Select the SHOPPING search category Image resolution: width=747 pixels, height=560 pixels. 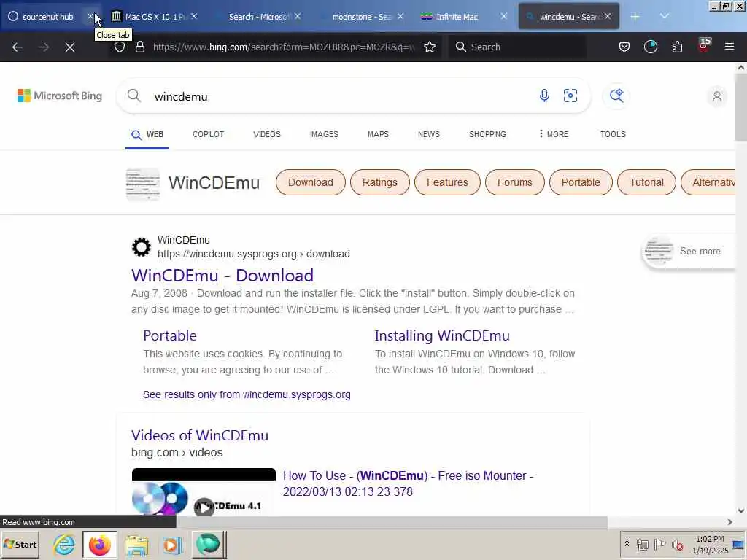tap(487, 134)
